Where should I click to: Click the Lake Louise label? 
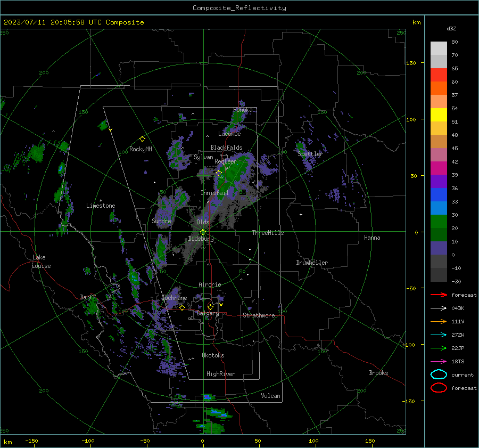click(41, 262)
